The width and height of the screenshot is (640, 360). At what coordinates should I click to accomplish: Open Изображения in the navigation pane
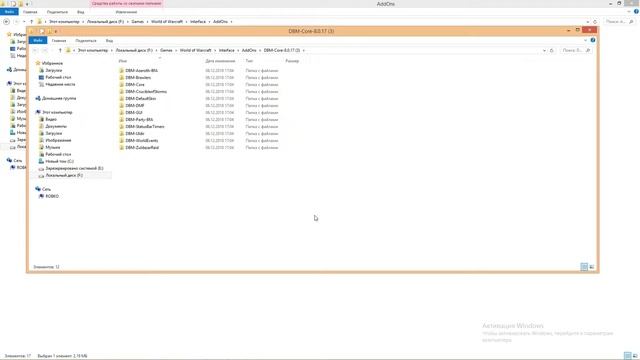coord(58,140)
